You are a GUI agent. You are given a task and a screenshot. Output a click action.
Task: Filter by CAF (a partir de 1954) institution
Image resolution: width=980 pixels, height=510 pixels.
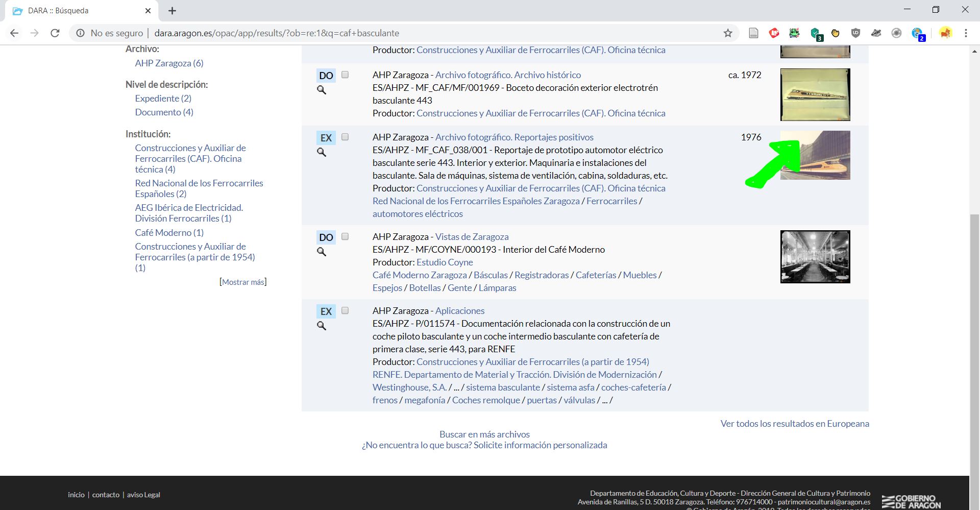(194, 257)
